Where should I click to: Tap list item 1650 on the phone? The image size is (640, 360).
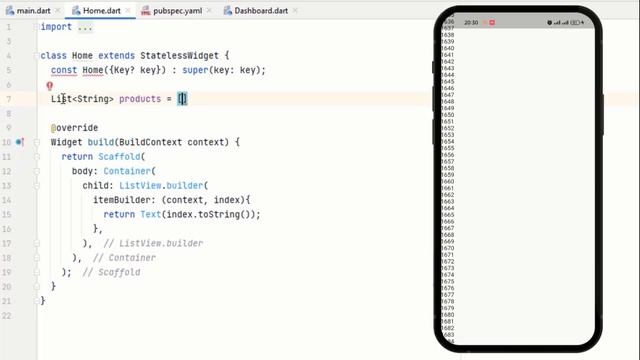pos(448,115)
